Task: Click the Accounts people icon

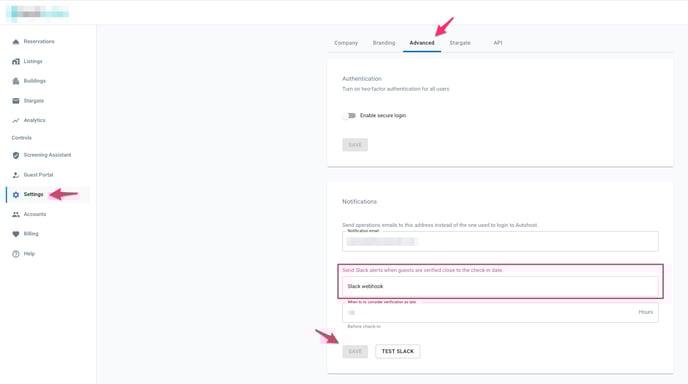Action: coord(16,214)
